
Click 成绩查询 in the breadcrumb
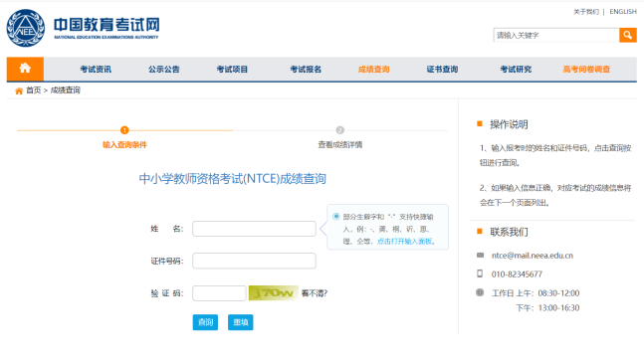(66, 90)
